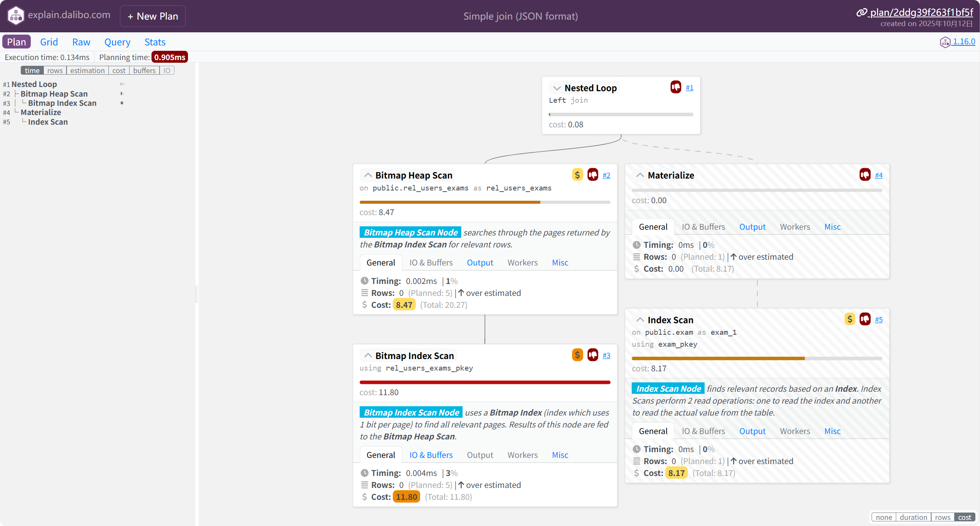
Task: Collapse the Bitmap Heap Scan node
Action: 368,175
